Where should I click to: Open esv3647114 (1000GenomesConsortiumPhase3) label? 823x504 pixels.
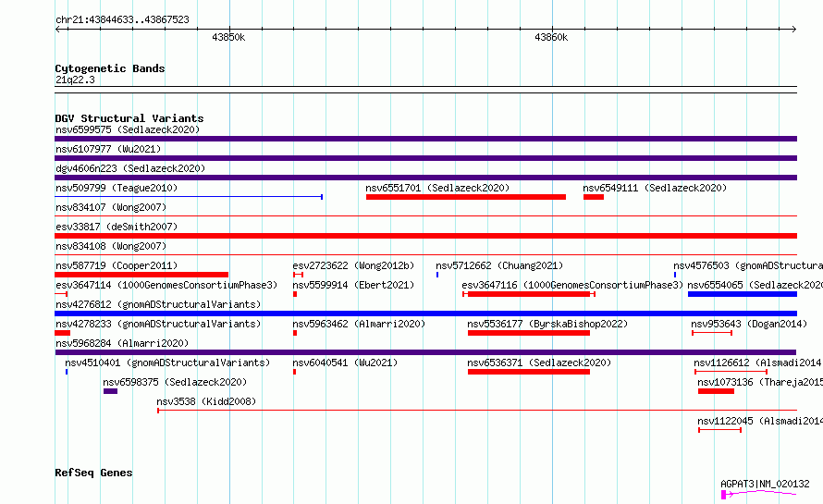pyautogui.click(x=166, y=285)
